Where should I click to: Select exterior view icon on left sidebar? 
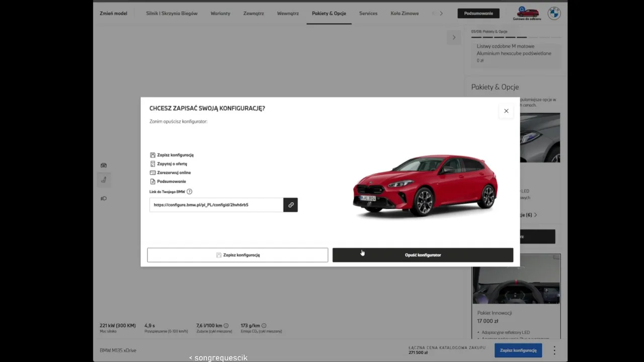click(104, 165)
